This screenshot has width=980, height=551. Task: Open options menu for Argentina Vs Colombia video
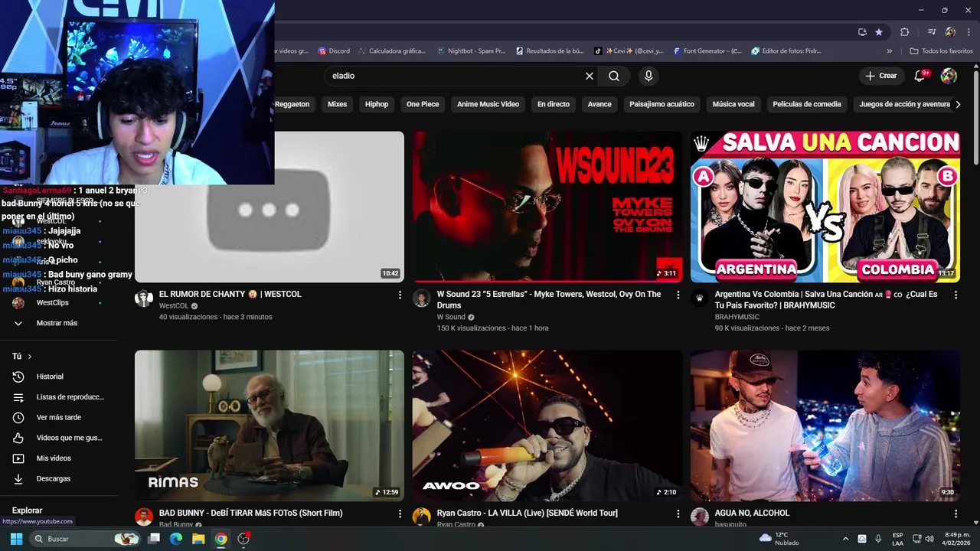955,295
